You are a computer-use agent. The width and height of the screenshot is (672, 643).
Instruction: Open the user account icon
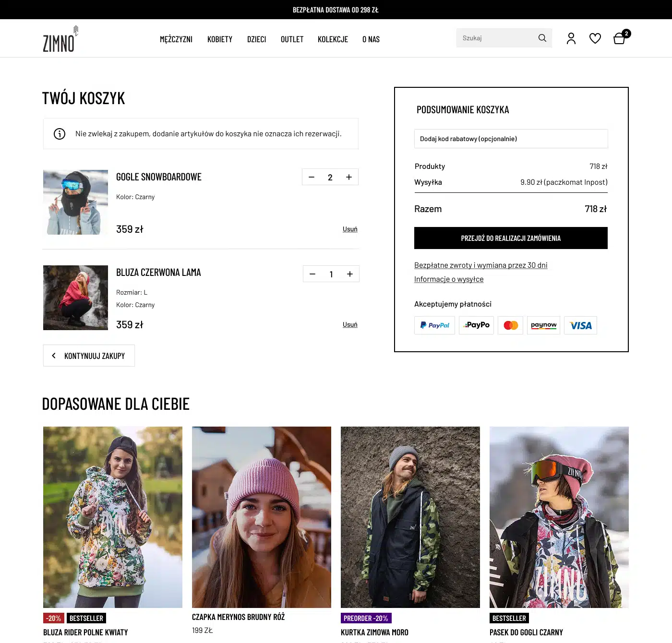571,38
